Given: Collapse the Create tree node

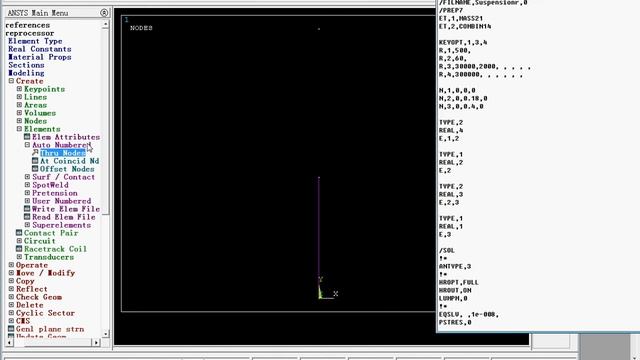Looking at the screenshot, I should (x=11, y=81).
